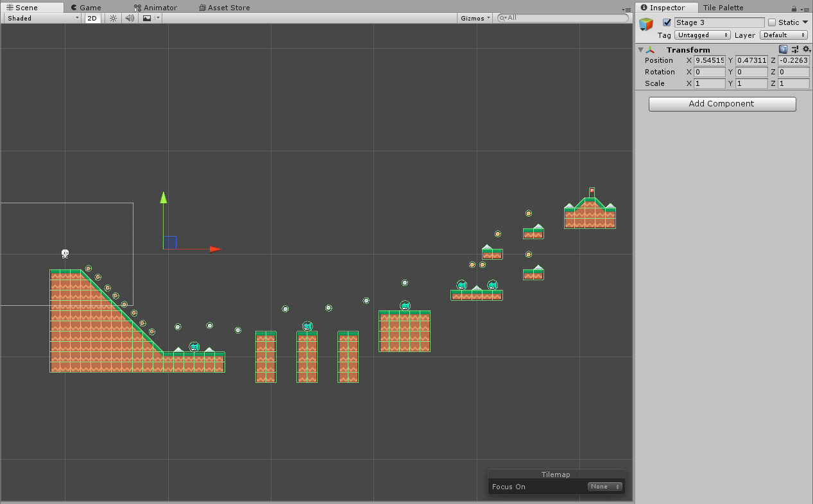
Task: Click the GameObject cube icon selector
Action: (646, 24)
